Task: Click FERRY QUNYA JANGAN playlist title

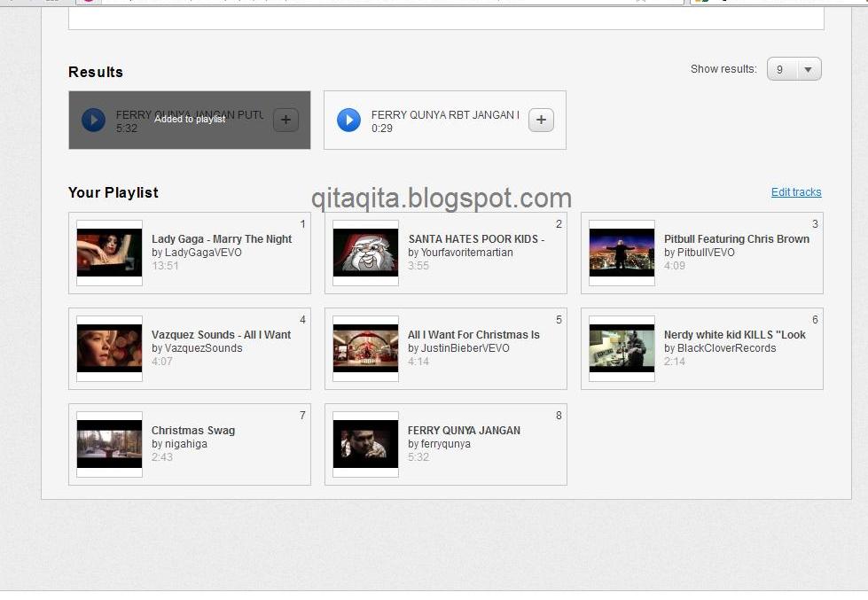Action: pos(464,431)
